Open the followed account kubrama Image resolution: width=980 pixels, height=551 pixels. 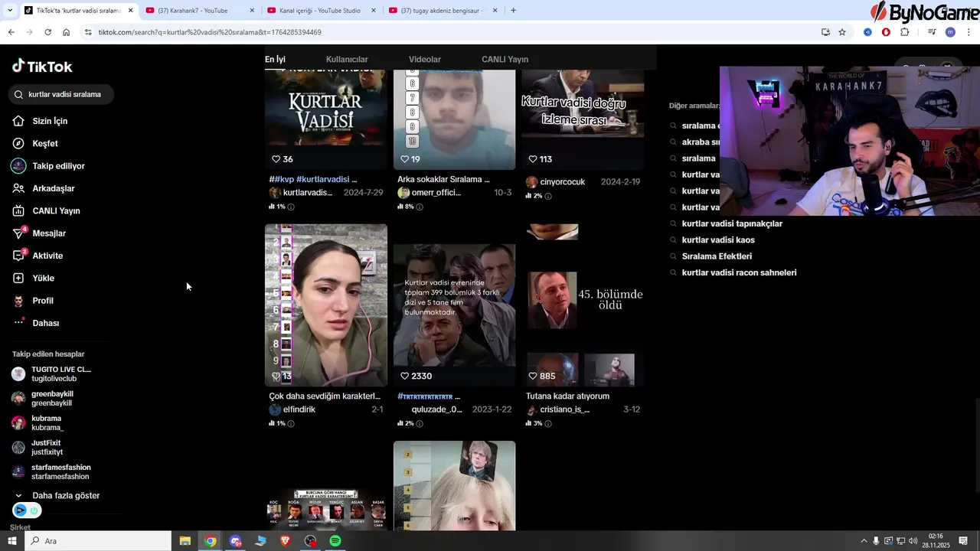(x=38, y=422)
